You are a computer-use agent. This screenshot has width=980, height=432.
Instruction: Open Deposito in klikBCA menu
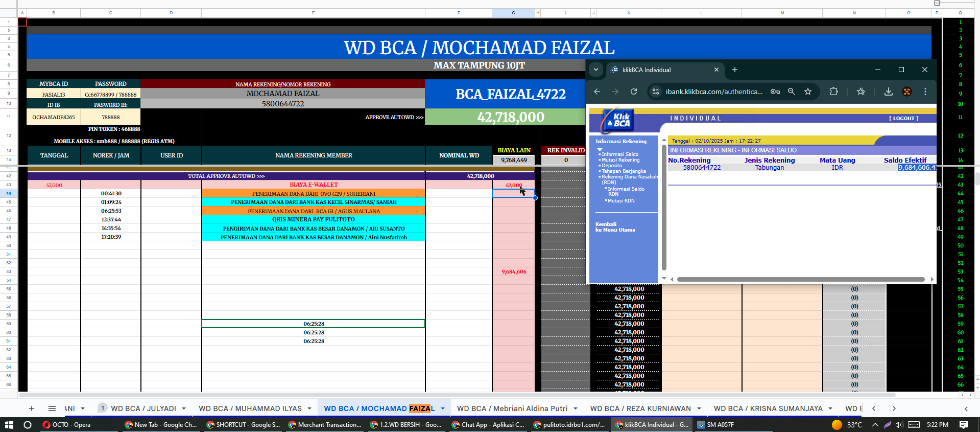tap(612, 166)
